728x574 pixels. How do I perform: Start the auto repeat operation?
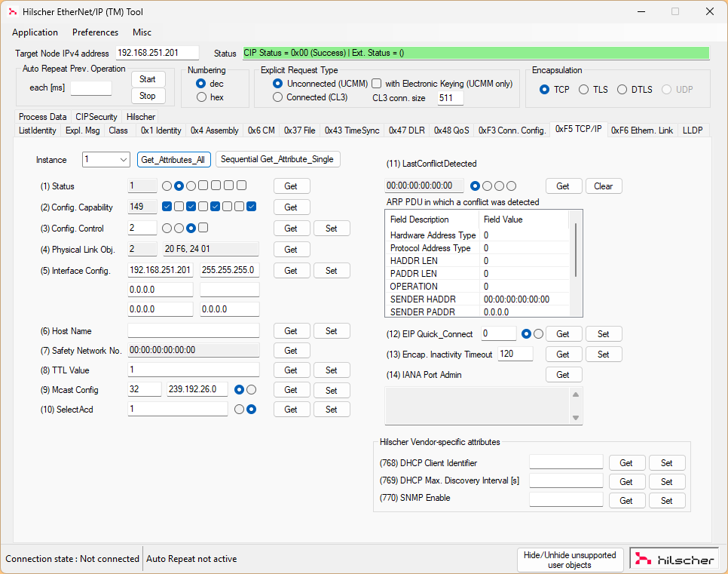pos(148,79)
